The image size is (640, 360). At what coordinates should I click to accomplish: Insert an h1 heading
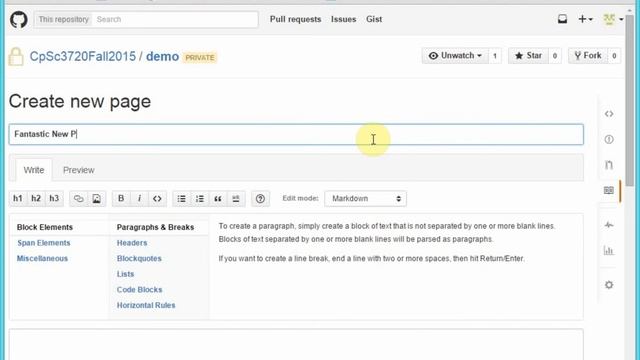(18, 199)
